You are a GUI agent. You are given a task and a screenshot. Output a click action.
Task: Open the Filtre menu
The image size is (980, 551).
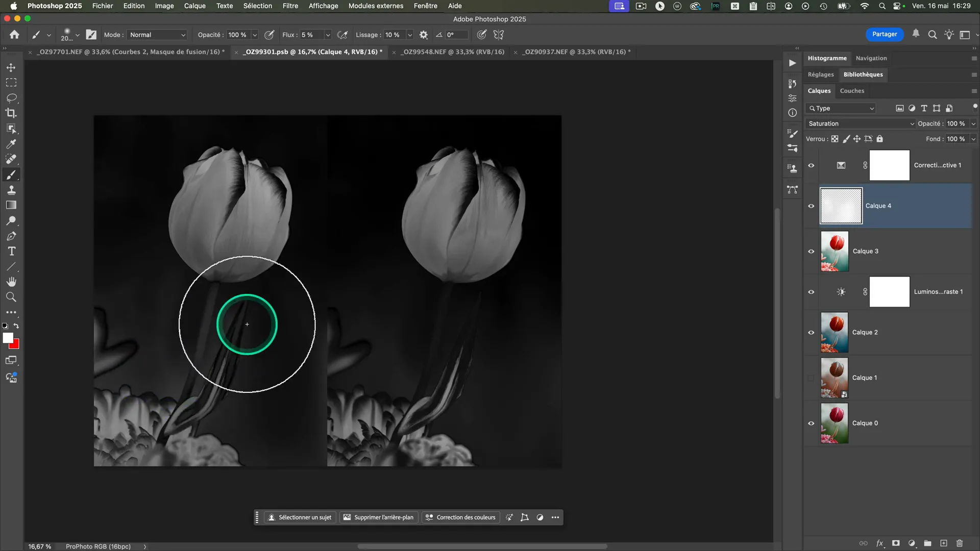coord(290,6)
